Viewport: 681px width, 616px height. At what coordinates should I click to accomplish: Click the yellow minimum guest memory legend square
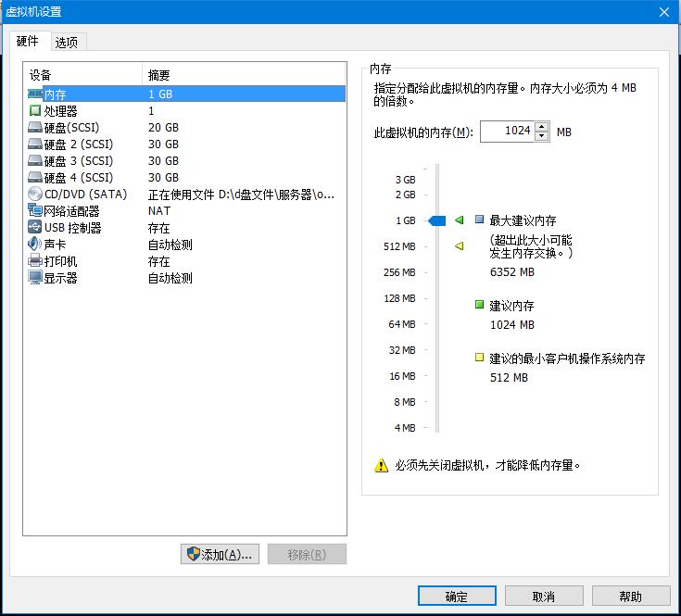479,358
